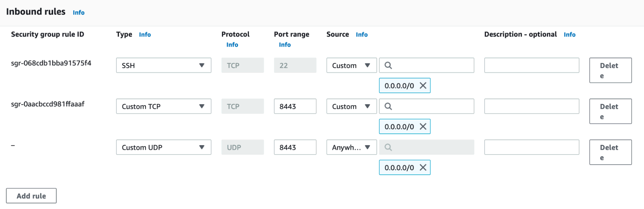
Task: Open Info link beside Description - optional
Action: [x=570, y=35]
